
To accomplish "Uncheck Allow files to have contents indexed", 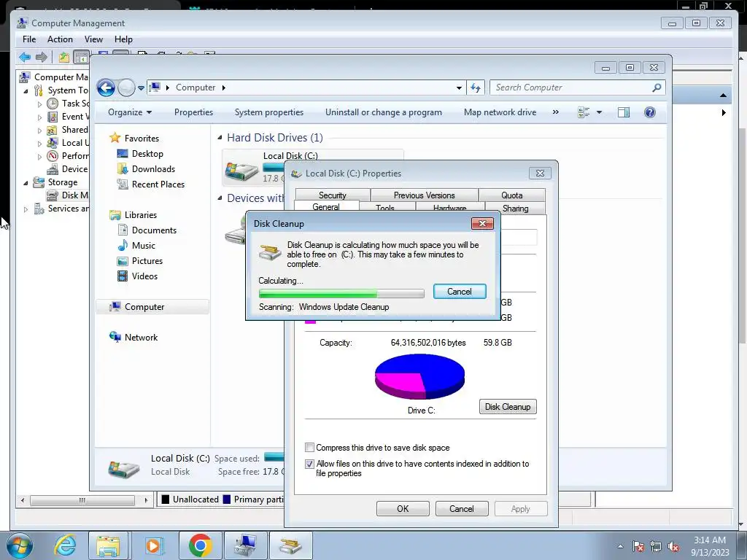I will tap(309, 464).
